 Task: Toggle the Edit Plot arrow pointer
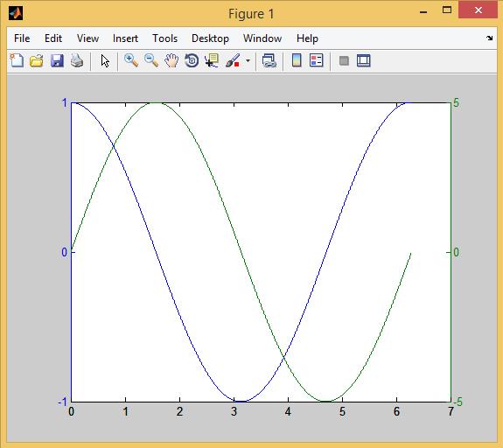105,60
